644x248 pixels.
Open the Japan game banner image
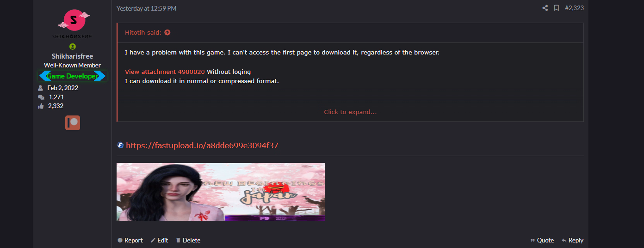221,192
